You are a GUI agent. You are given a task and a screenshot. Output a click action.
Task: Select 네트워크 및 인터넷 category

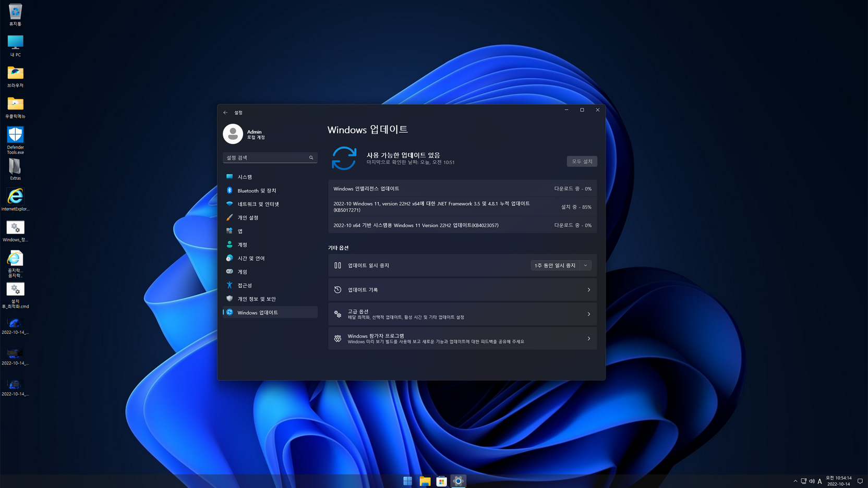point(270,204)
